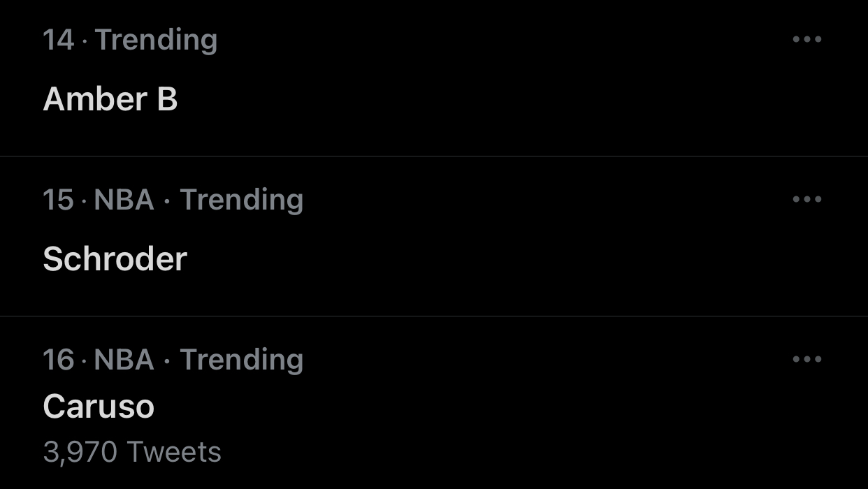Click the Trending word above Schroder
868x489 pixels.
242,200
